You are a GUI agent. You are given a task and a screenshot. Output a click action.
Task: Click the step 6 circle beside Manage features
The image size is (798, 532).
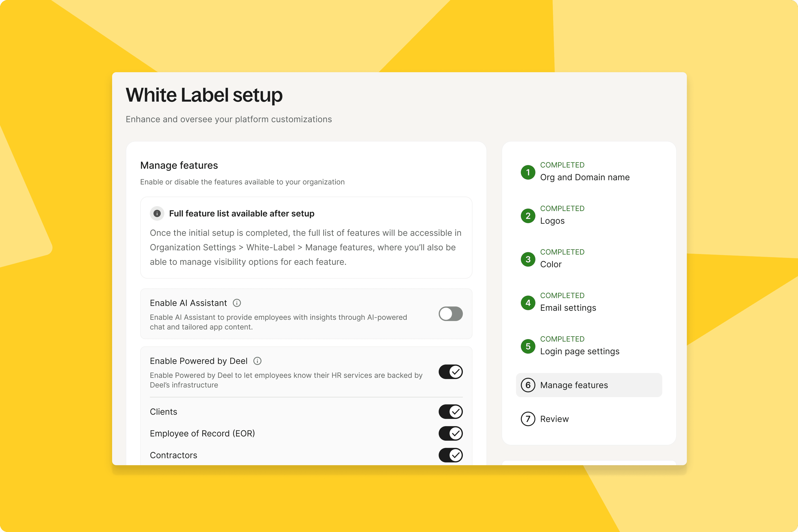point(528,385)
